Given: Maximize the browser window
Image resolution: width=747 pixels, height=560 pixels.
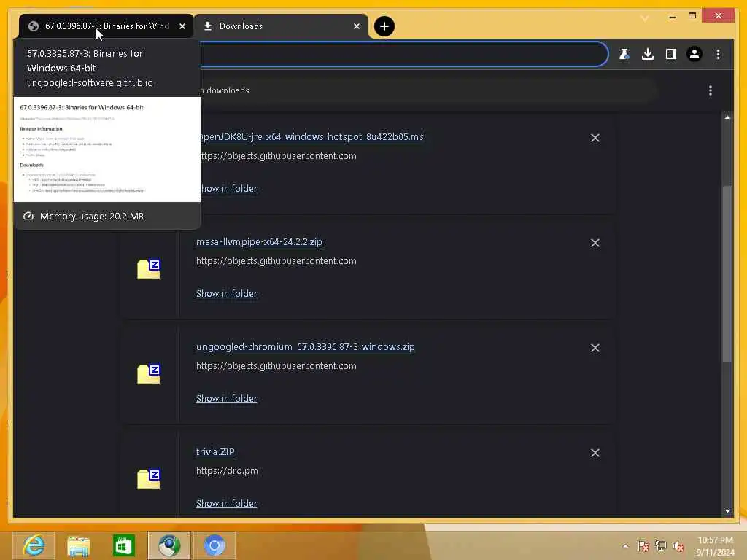Looking at the screenshot, I should [692, 16].
